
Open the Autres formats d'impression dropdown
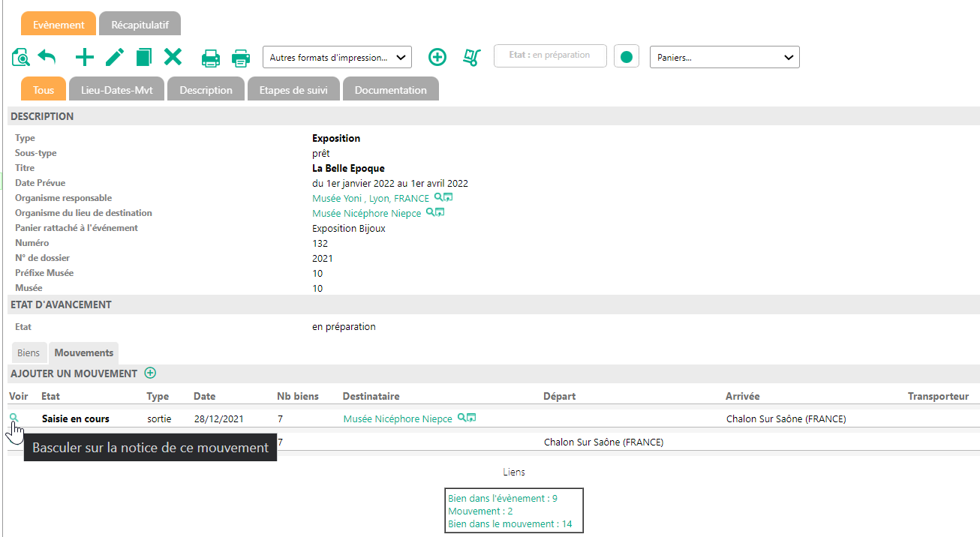(x=337, y=57)
